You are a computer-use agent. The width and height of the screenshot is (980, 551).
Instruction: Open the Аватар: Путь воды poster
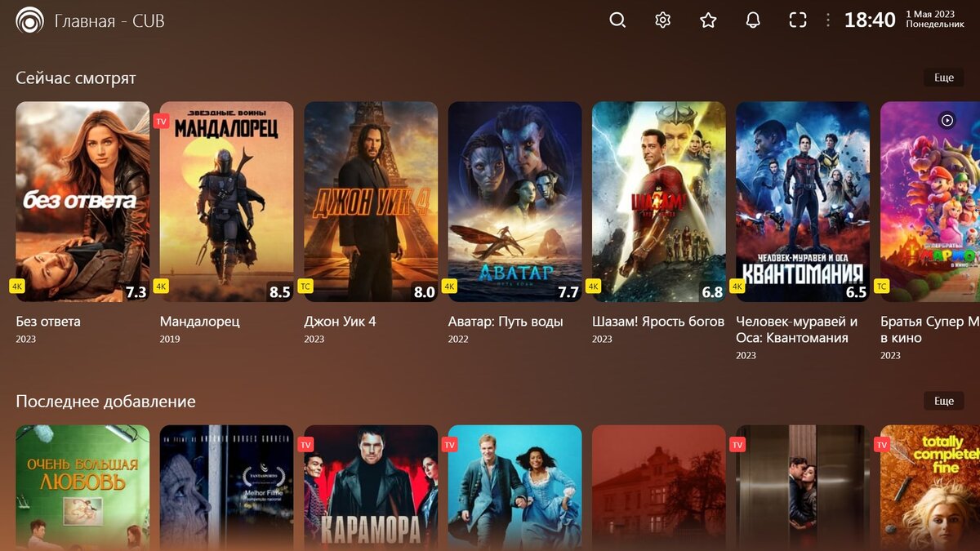click(514, 202)
